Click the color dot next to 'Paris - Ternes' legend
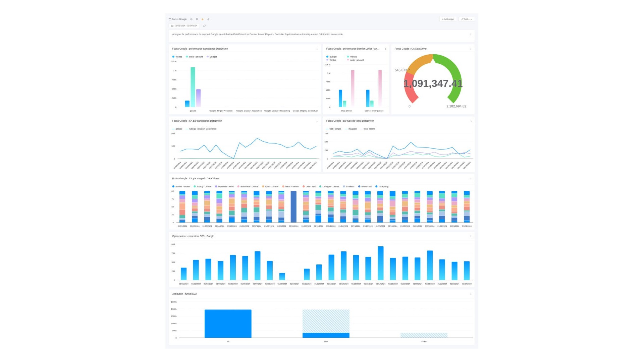This screenshot has height=362, width=644. pyautogui.click(x=283, y=186)
